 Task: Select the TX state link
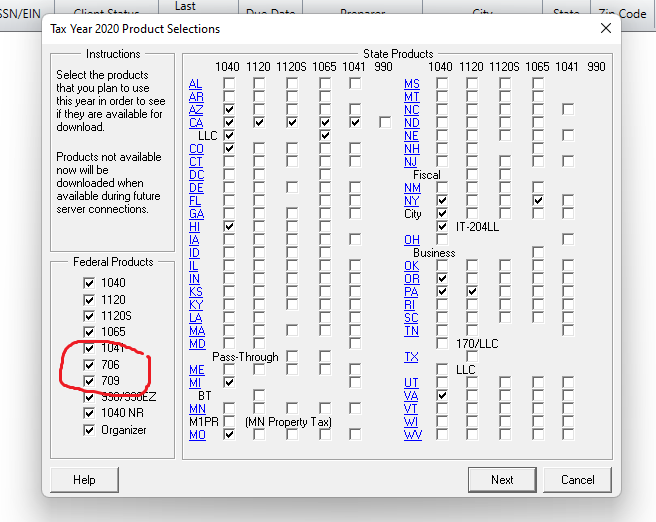point(411,357)
